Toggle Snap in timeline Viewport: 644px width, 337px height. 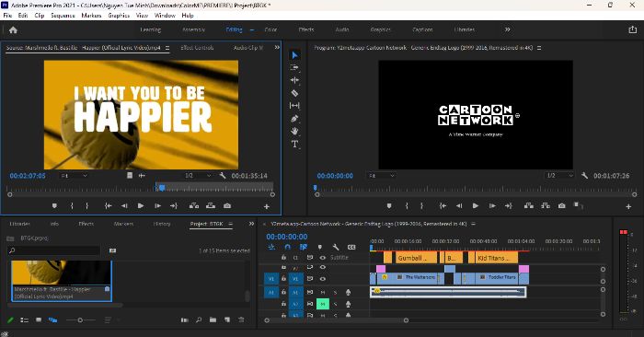click(x=287, y=247)
